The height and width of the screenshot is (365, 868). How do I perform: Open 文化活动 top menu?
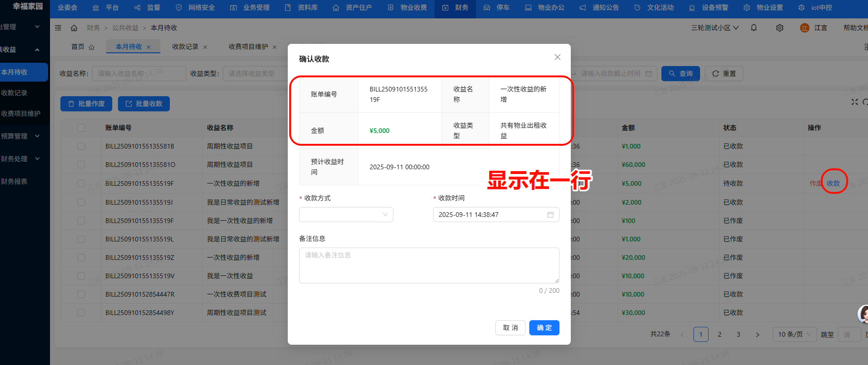click(x=654, y=8)
